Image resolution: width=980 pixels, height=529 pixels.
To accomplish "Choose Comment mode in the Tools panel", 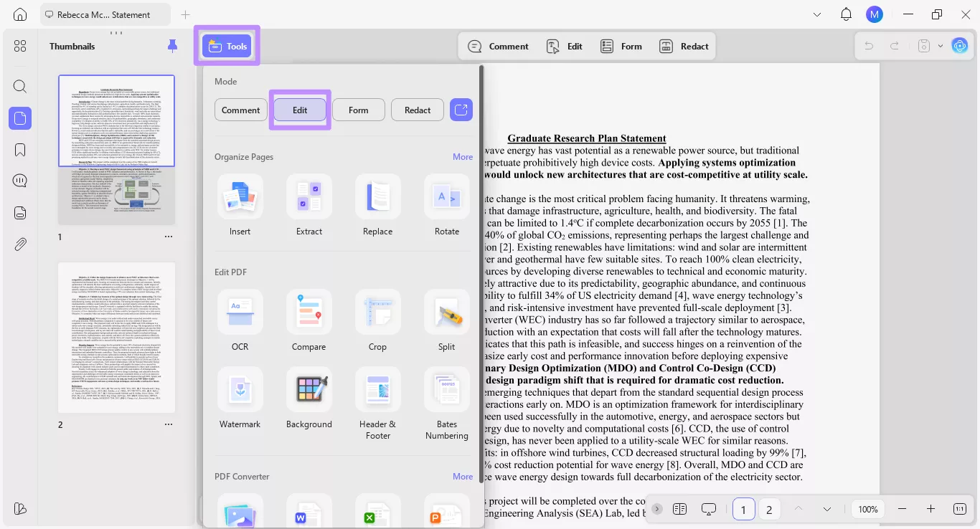I will point(241,110).
